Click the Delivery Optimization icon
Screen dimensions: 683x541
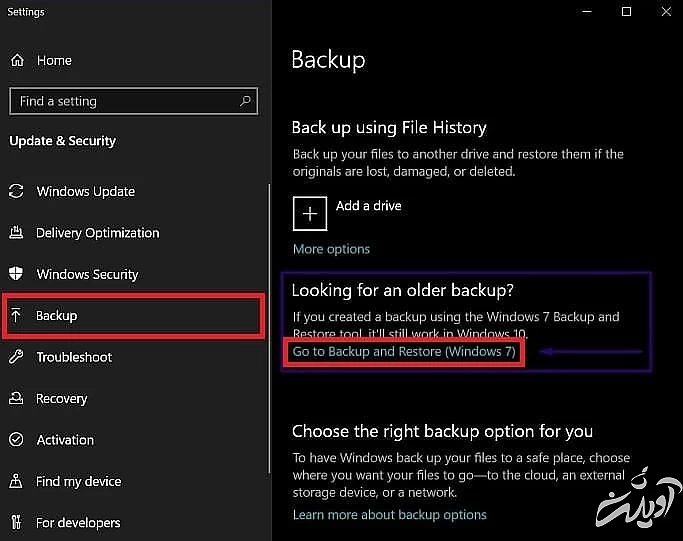point(16,232)
